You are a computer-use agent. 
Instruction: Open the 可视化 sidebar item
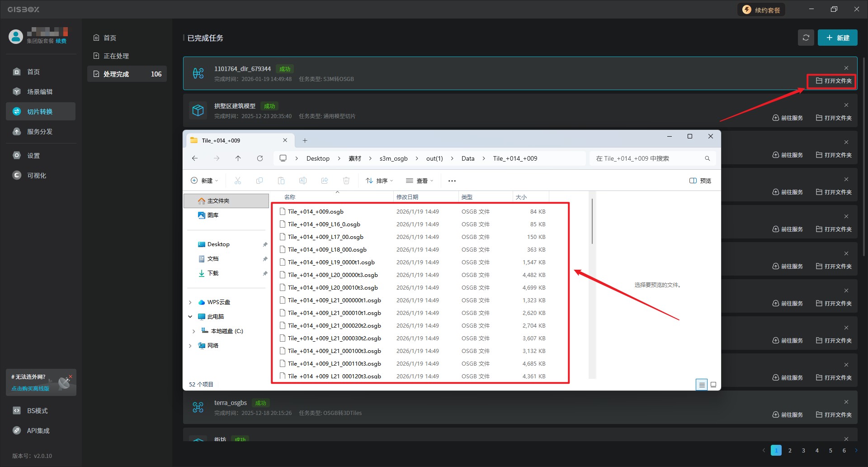pyautogui.click(x=37, y=176)
